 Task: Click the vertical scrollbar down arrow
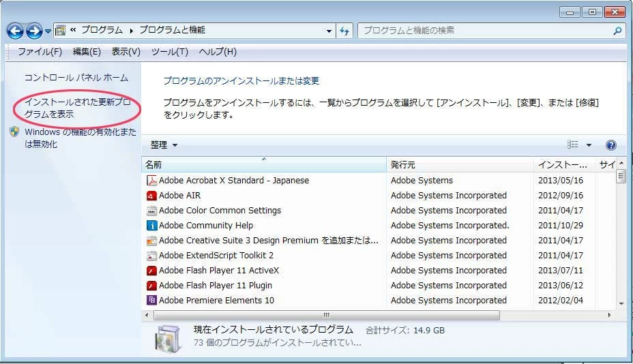point(621,303)
